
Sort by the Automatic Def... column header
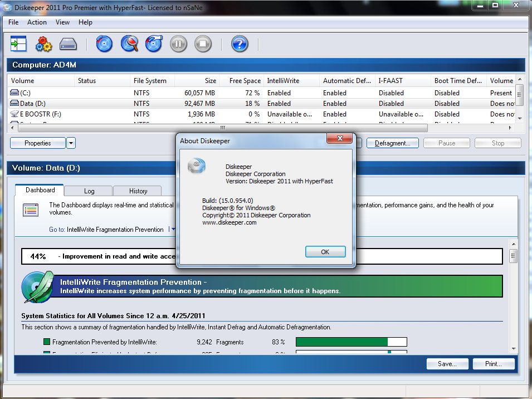[x=347, y=81]
